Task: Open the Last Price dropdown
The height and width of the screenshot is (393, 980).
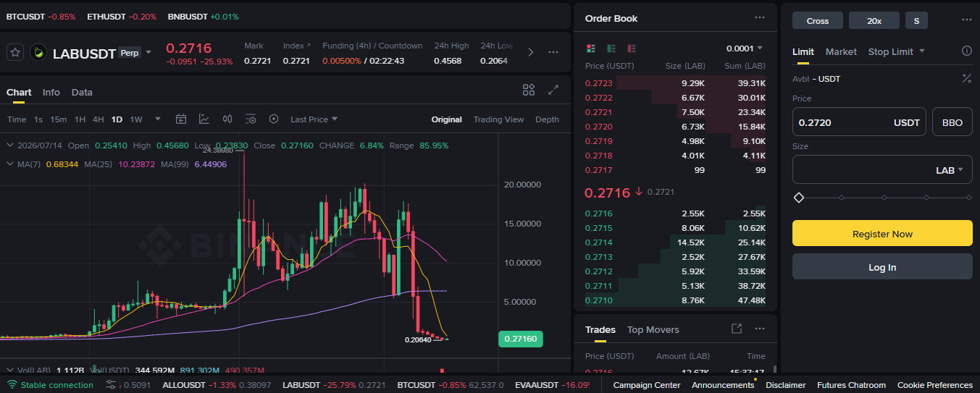Action: coord(314,119)
